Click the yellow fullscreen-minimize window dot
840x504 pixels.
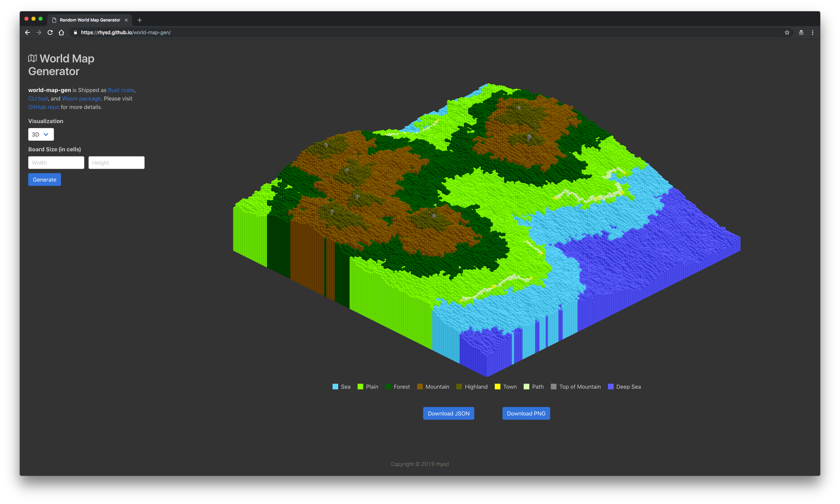[x=34, y=19]
